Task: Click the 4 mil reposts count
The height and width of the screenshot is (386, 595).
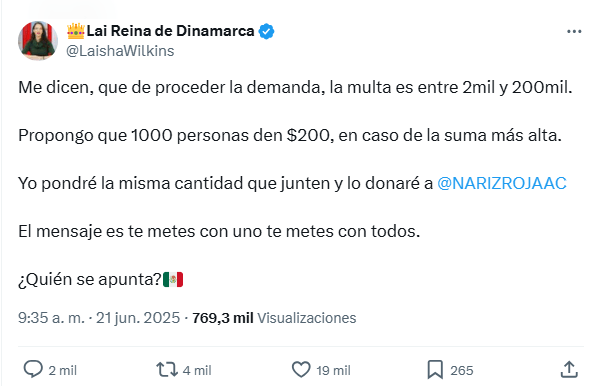Action: pos(197,370)
